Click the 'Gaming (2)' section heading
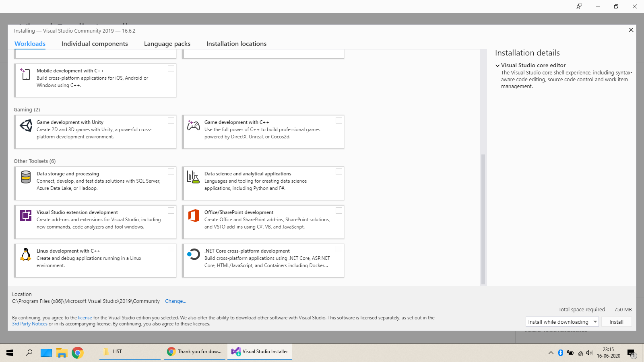This screenshot has height=362, width=644. pyautogui.click(x=27, y=109)
